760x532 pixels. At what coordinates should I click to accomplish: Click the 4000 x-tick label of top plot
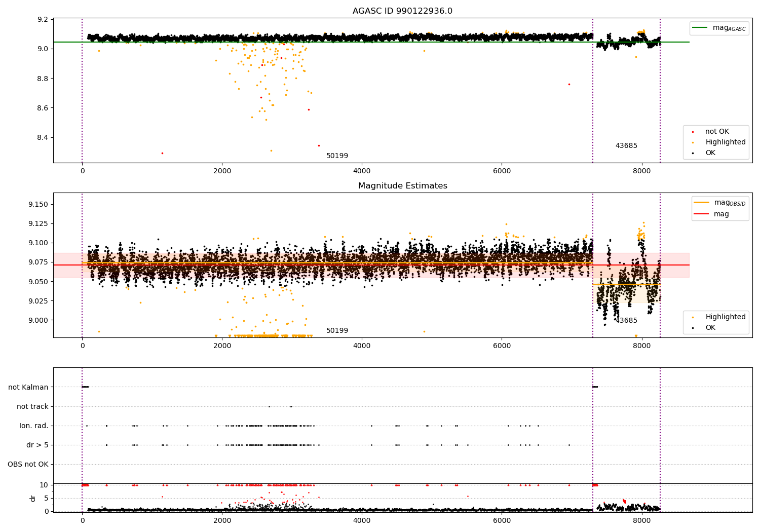[362, 171]
